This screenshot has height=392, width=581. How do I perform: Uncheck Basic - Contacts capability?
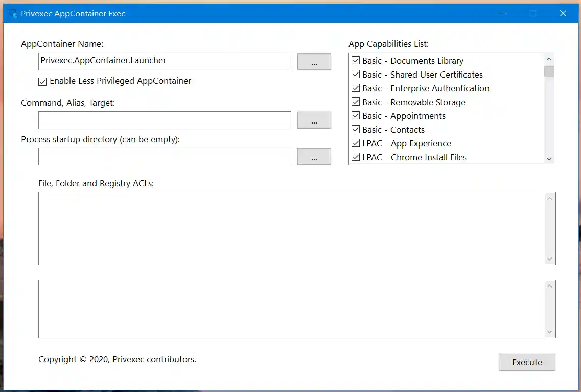point(355,129)
